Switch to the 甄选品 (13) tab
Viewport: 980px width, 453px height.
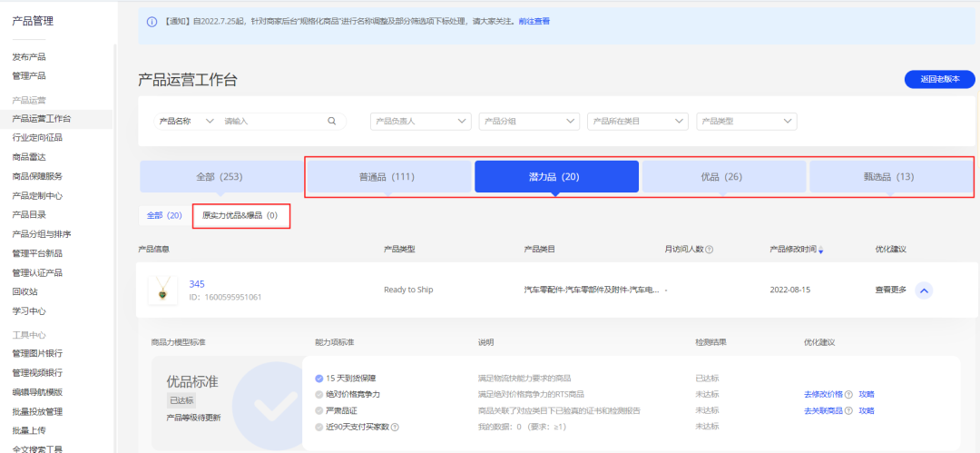tap(891, 176)
